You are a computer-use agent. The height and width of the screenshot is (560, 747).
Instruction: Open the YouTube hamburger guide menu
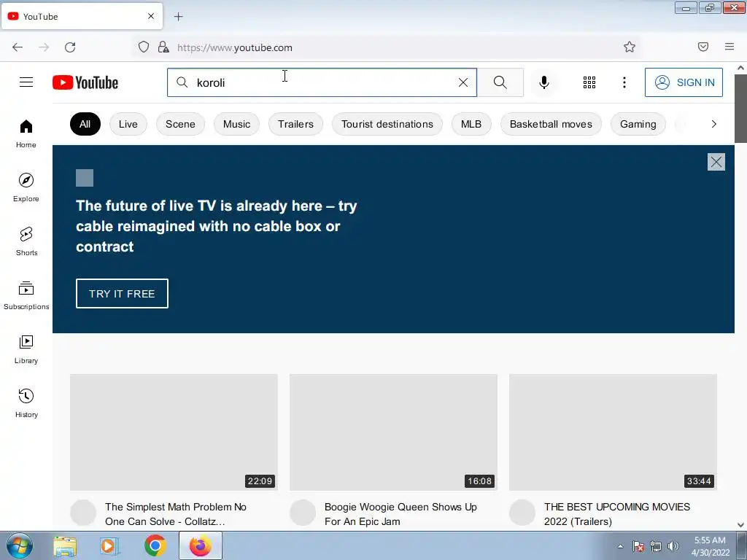point(26,82)
